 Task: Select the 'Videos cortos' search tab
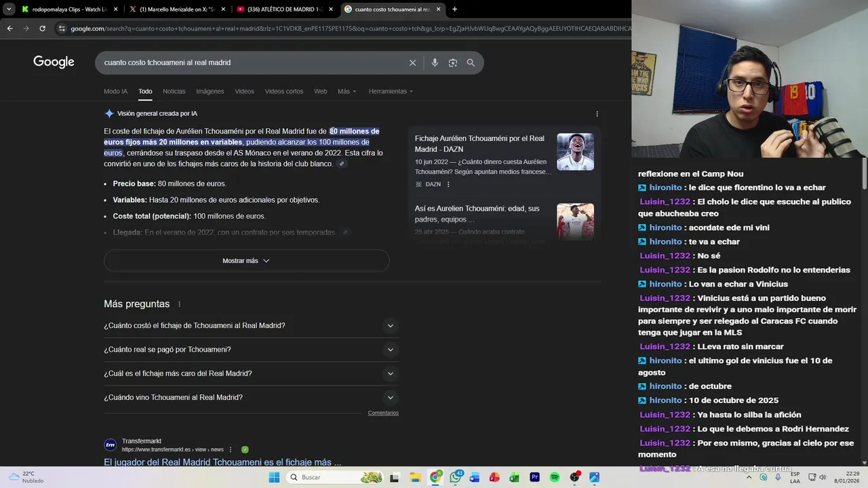(x=284, y=91)
